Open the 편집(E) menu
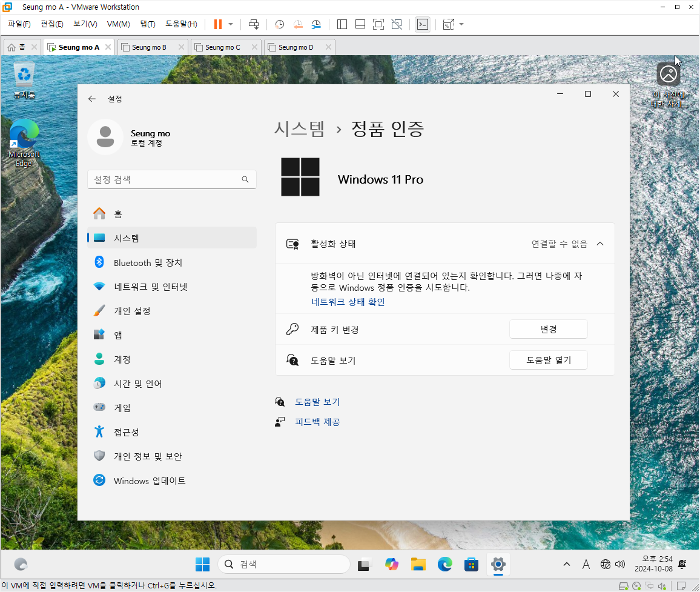700x592 pixels. pos(52,24)
